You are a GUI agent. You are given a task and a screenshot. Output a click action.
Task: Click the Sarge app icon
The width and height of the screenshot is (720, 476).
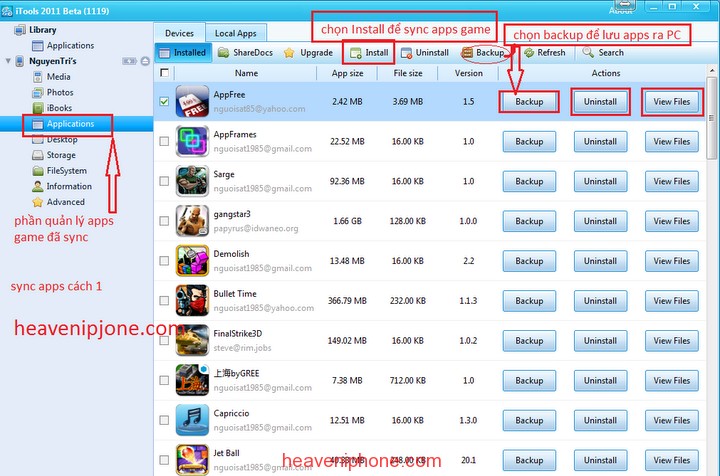(x=192, y=181)
